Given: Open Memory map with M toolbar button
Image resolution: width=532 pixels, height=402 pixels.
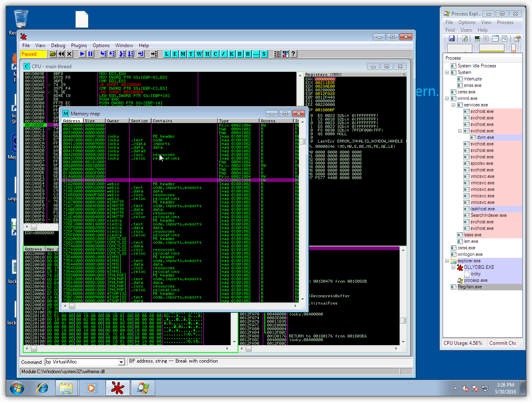Looking at the screenshot, I should coord(183,54).
